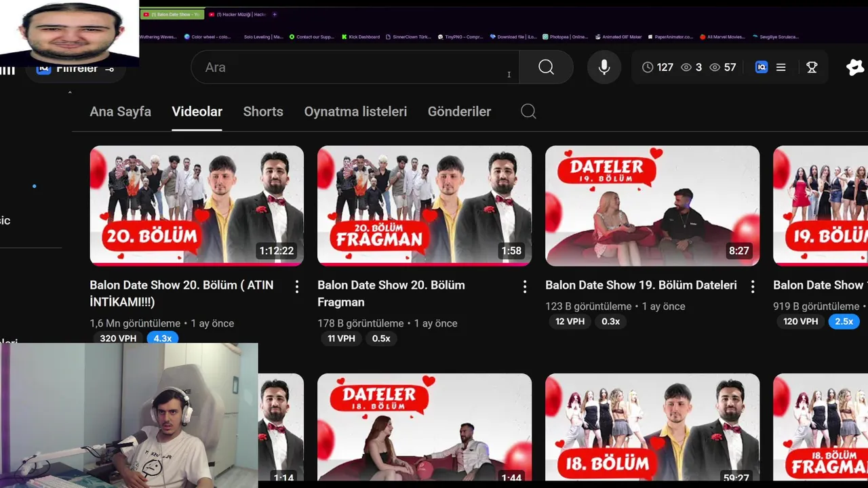Click '1,6 Mn görüntüleme' view count text
868x488 pixels.
point(135,323)
